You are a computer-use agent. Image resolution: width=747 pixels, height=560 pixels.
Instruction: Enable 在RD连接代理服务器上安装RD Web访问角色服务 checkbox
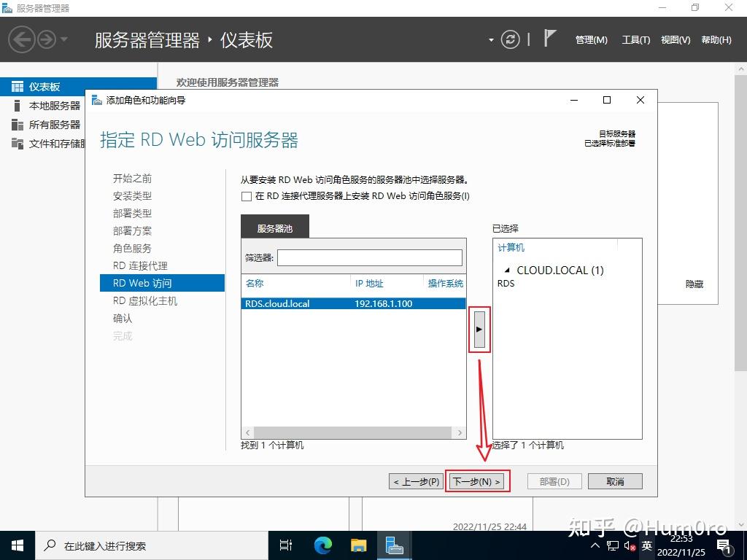[246, 196]
